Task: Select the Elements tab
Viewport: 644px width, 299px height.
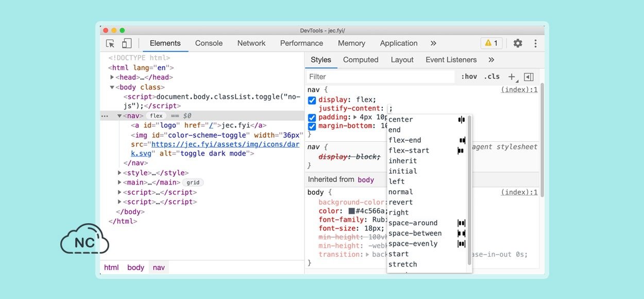Action: point(165,43)
